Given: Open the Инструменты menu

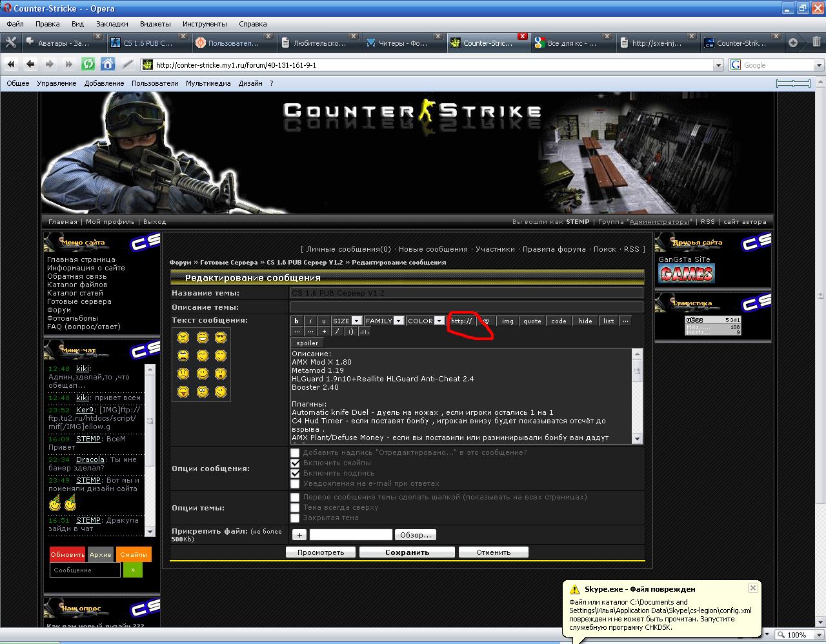Looking at the screenshot, I should point(205,24).
